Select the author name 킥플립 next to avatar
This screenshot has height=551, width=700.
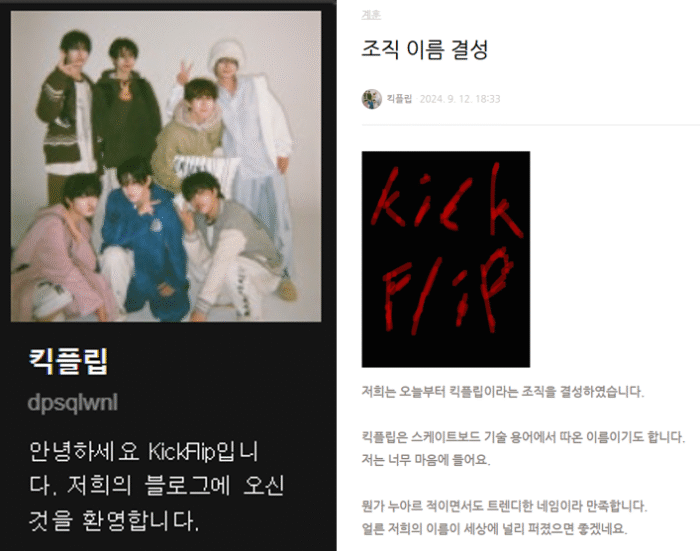coord(399,99)
